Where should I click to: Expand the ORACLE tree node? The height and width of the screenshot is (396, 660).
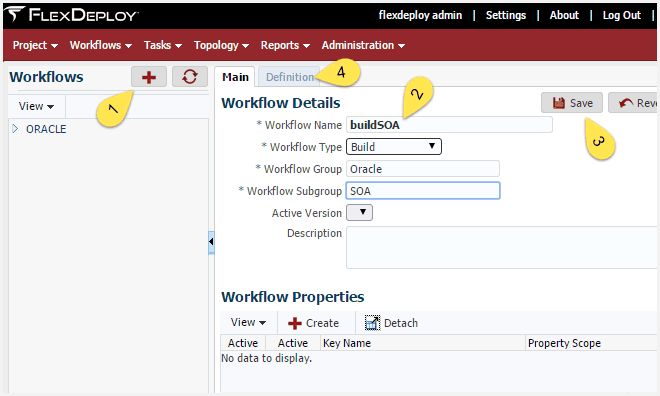coord(15,129)
